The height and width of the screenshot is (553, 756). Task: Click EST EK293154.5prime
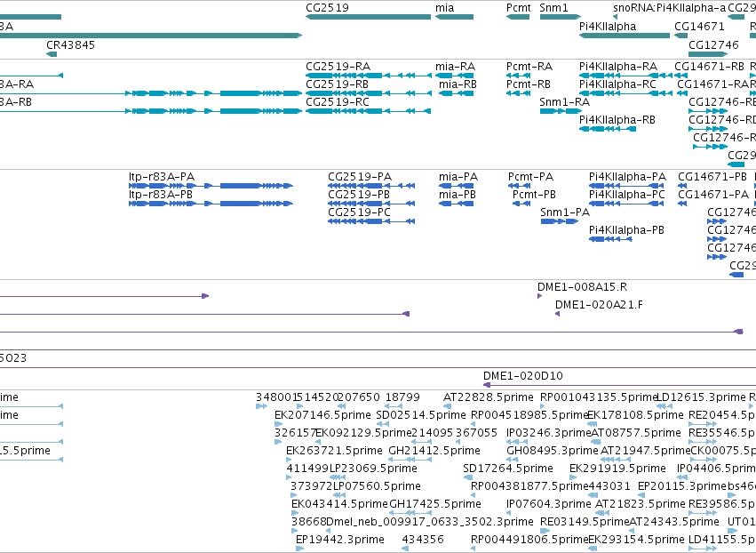[636, 540]
